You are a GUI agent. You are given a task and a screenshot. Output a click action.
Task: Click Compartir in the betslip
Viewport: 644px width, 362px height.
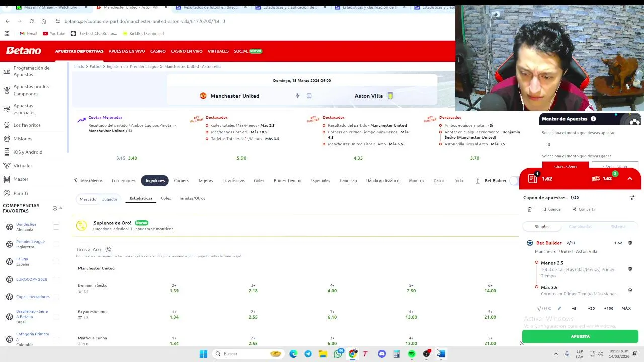click(x=584, y=209)
